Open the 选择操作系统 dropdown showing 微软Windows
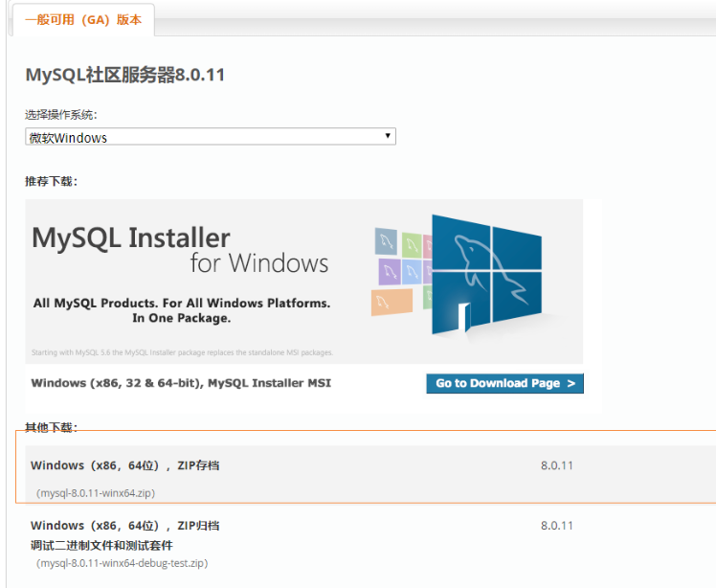This screenshot has height=588, width=716. pos(211,137)
